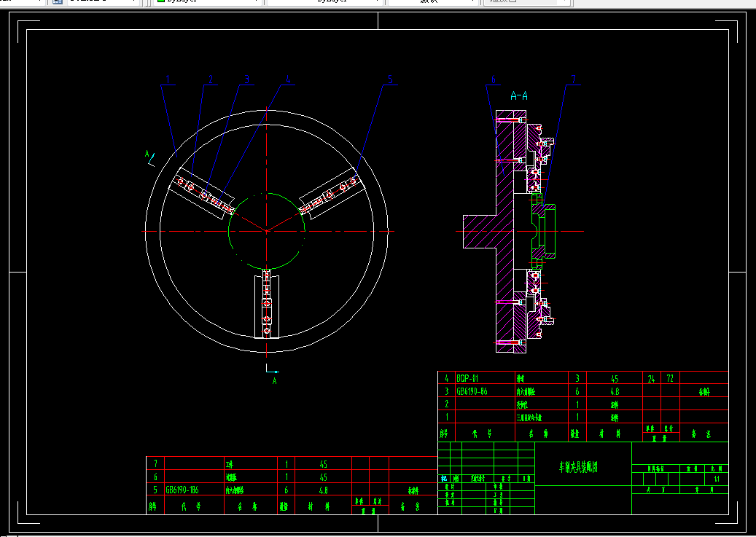This screenshot has width=756, height=537.
Task: Click quantity 3 in the BQP-01 row
Action: 577,378
